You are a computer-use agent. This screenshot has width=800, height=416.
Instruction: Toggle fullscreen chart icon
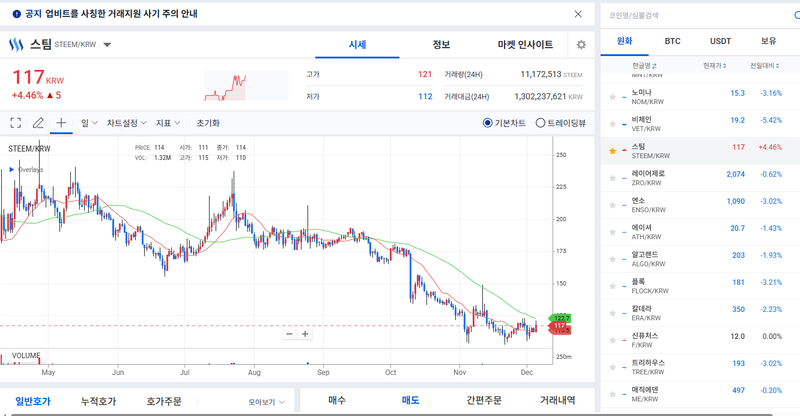[16, 123]
